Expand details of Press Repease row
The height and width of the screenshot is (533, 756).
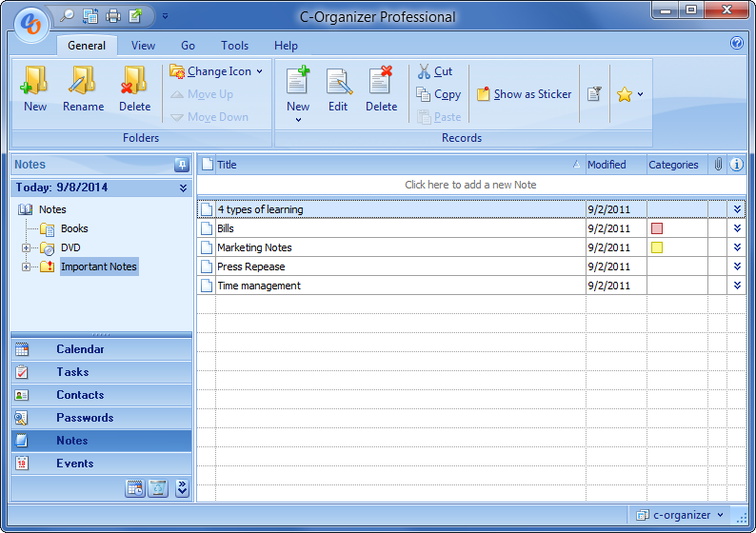tap(737, 266)
